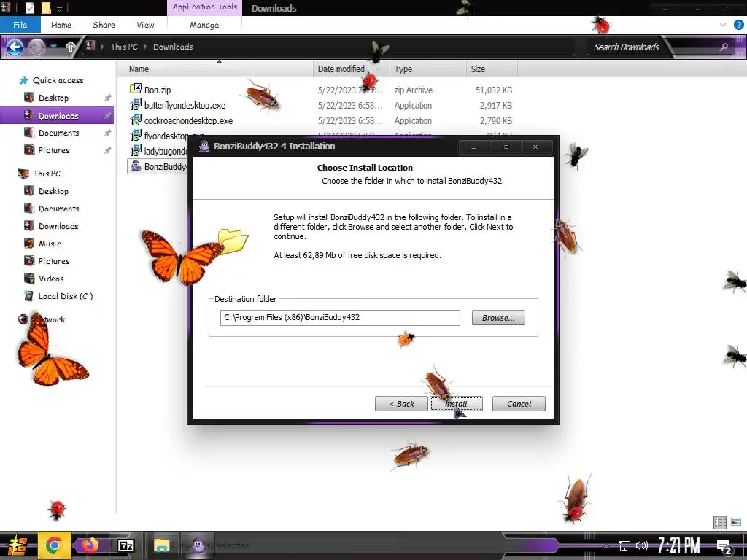Click the properties checkmark icon in title bar

(29, 7)
